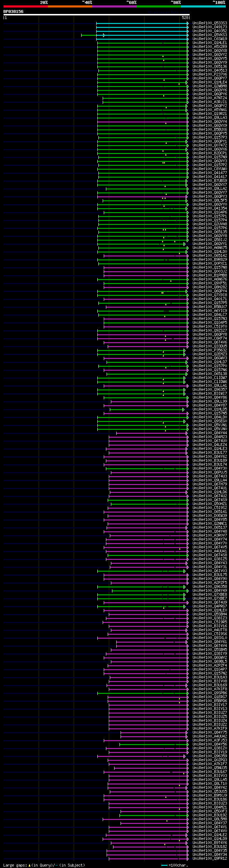Select the UniRef100_O65141 label
The width and height of the screenshot is (229, 868).
coord(210,512)
